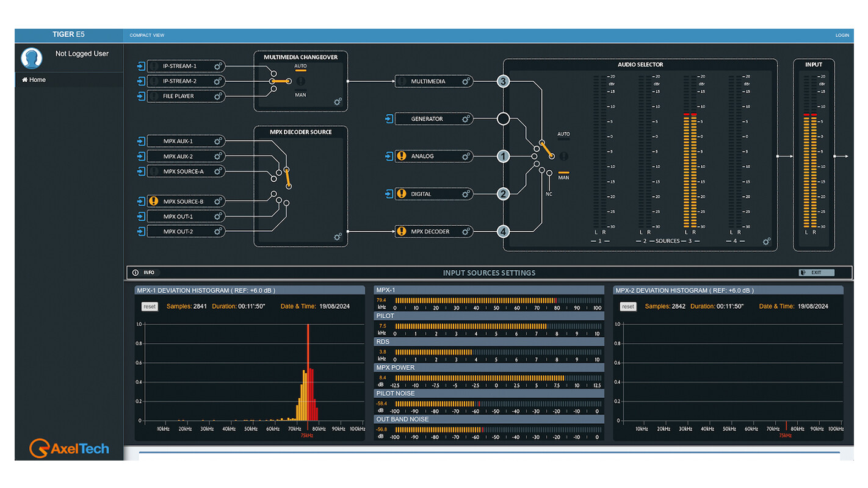Viewport: 868px width, 488px height.
Task: Switch Multimedia Changeover to MAN mode
Action: click(x=300, y=93)
